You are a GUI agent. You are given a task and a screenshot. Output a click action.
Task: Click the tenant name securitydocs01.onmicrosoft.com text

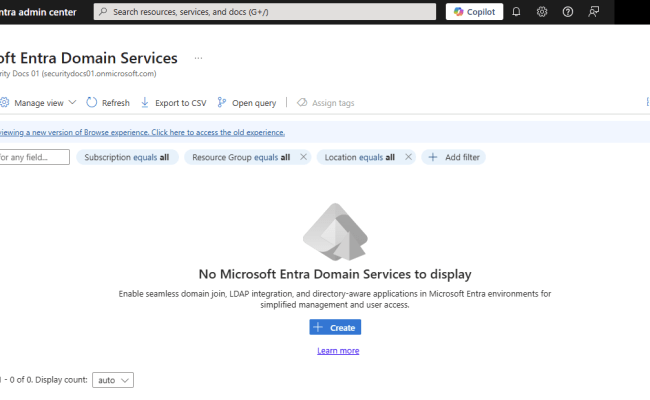[99, 73]
